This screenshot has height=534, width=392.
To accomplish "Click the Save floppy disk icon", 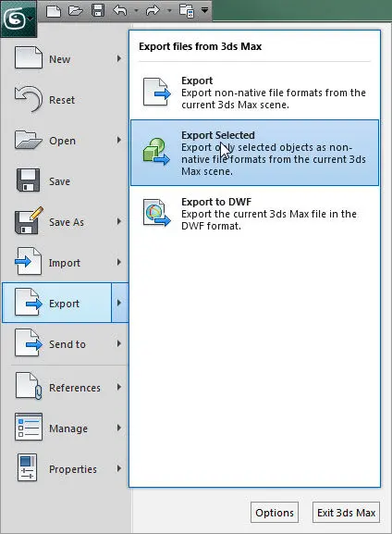I will coord(29,180).
